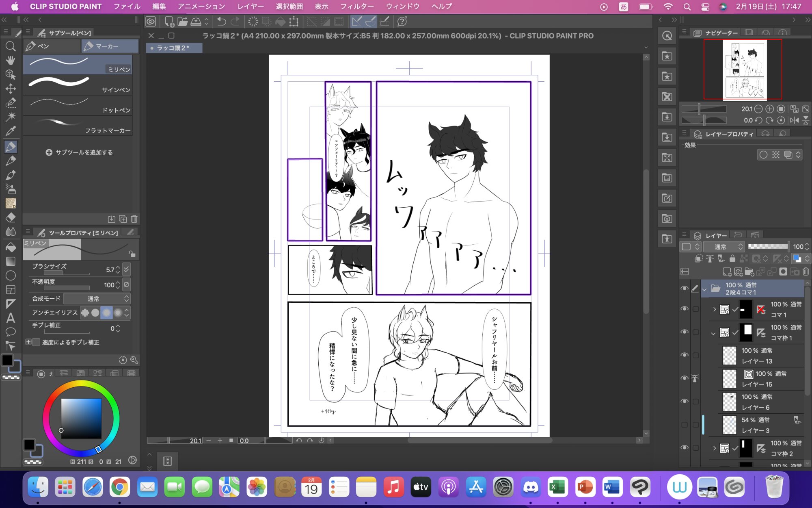Screen dimensions: 812x508
Task: Expand 速度による手ブレ補正 plus box
Action: point(28,342)
